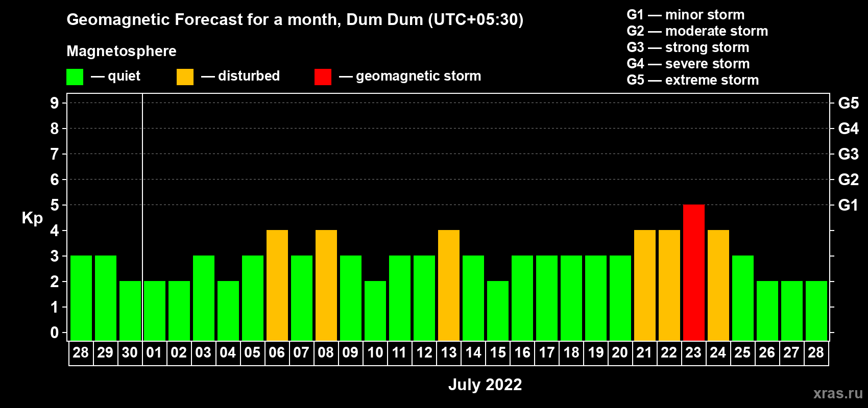
Task: Click the Kp axis title
Action: click(32, 218)
